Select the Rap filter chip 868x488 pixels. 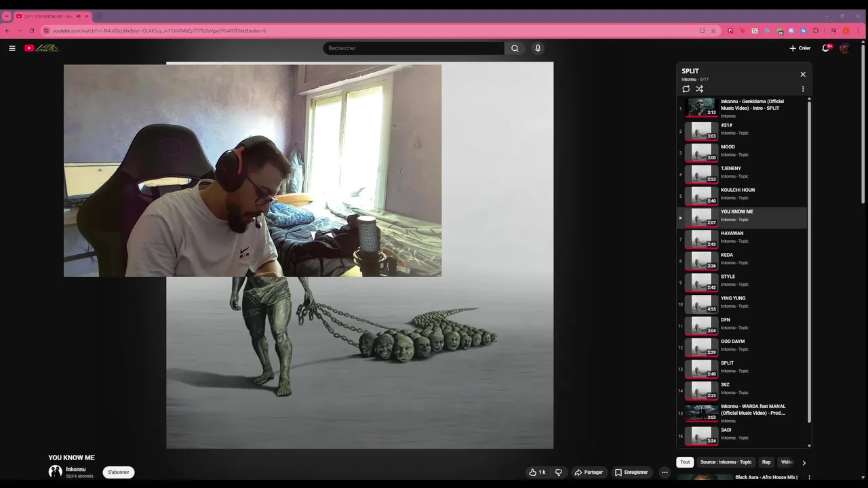[766, 462]
